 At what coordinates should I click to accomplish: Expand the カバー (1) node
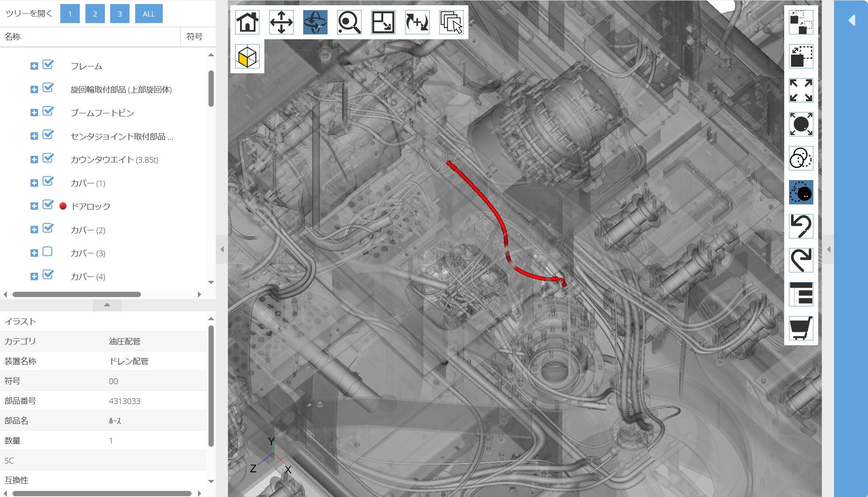(x=34, y=183)
